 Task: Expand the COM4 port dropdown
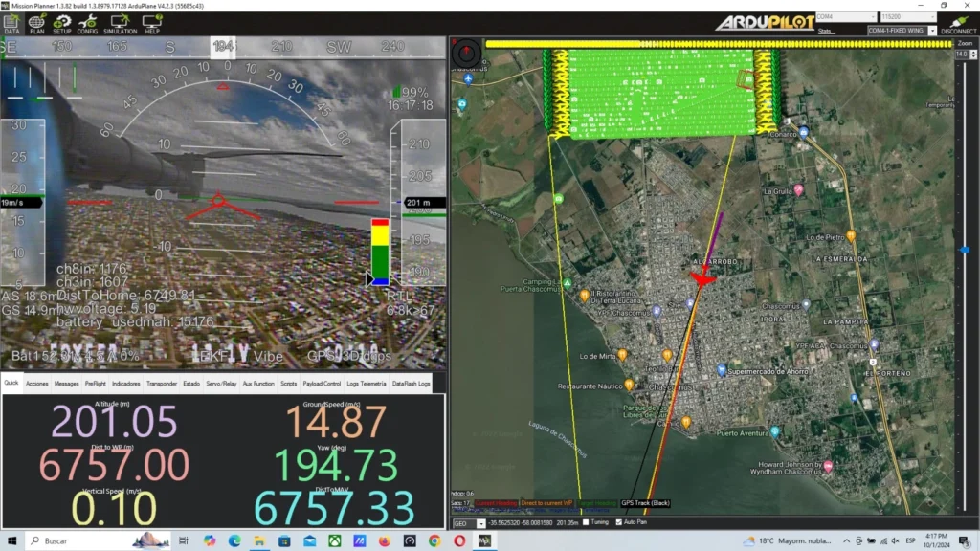844,17
